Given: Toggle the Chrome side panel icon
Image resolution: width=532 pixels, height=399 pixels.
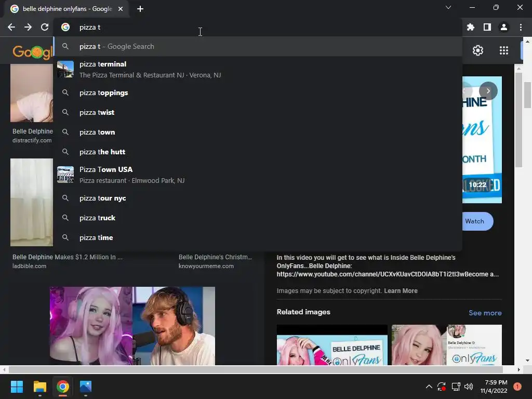Looking at the screenshot, I should pyautogui.click(x=487, y=27).
